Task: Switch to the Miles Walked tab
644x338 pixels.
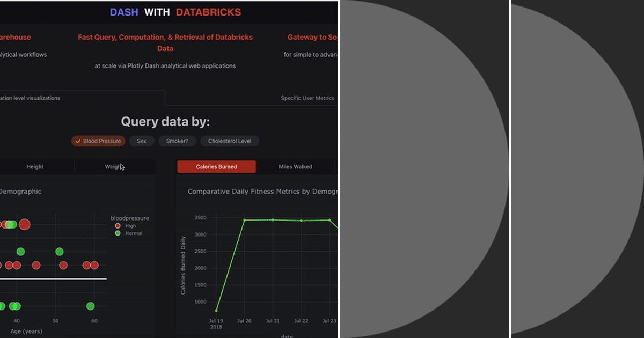Action: (295, 166)
